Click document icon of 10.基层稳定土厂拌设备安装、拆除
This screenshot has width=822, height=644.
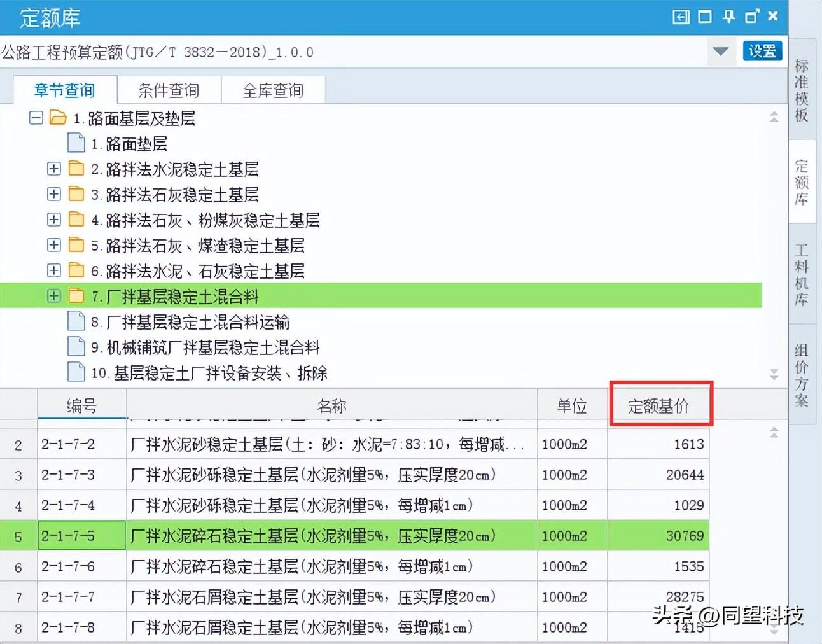pos(76,372)
